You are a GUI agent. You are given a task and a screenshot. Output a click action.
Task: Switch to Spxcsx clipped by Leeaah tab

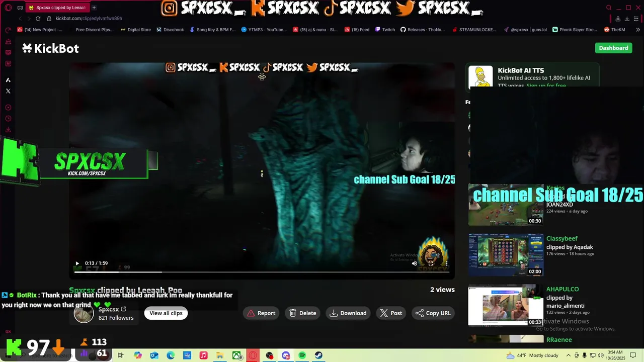point(57,8)
